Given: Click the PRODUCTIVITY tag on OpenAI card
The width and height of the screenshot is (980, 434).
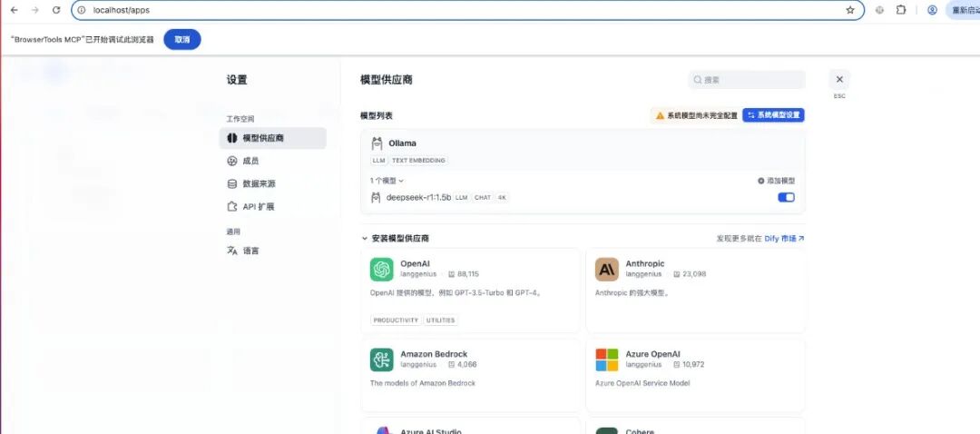Looking at the screenshot, I should coord(396,321).
